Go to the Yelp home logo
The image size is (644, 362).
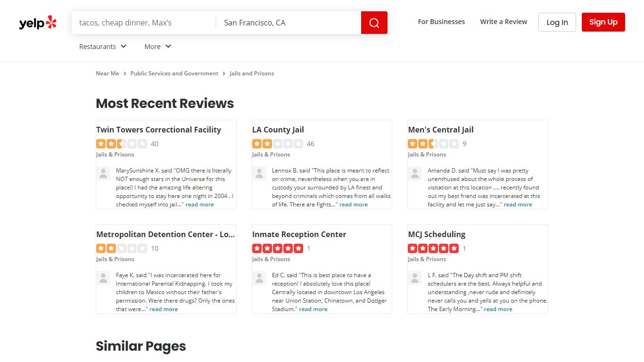(38, 23)
